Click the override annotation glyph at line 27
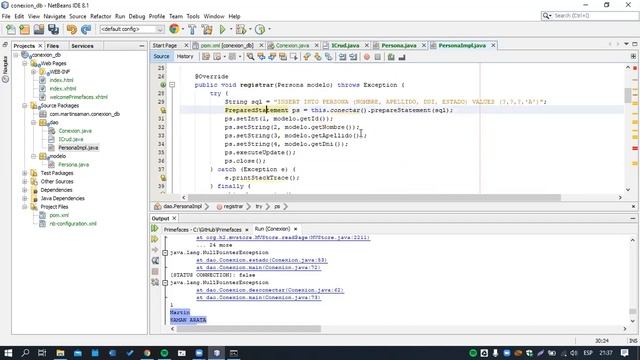This screenshot has height=360, width=640. (163, 85)
